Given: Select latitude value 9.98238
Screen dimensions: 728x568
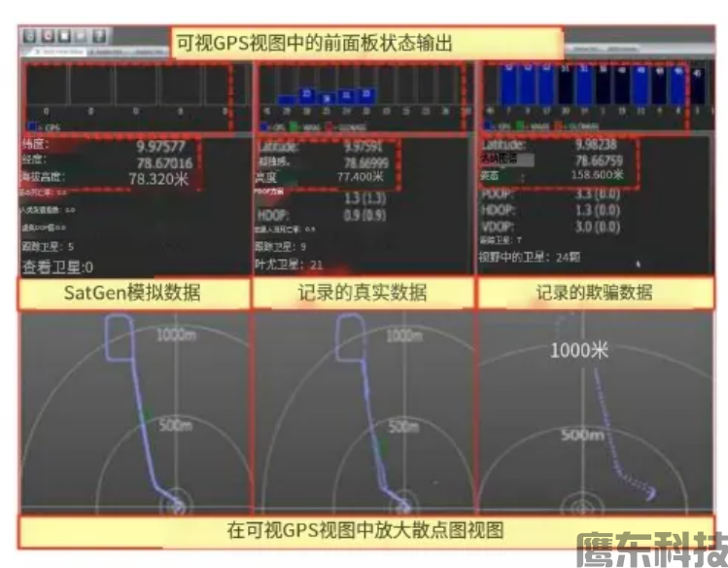Looking at the screenshot, I should pos(596,145).
